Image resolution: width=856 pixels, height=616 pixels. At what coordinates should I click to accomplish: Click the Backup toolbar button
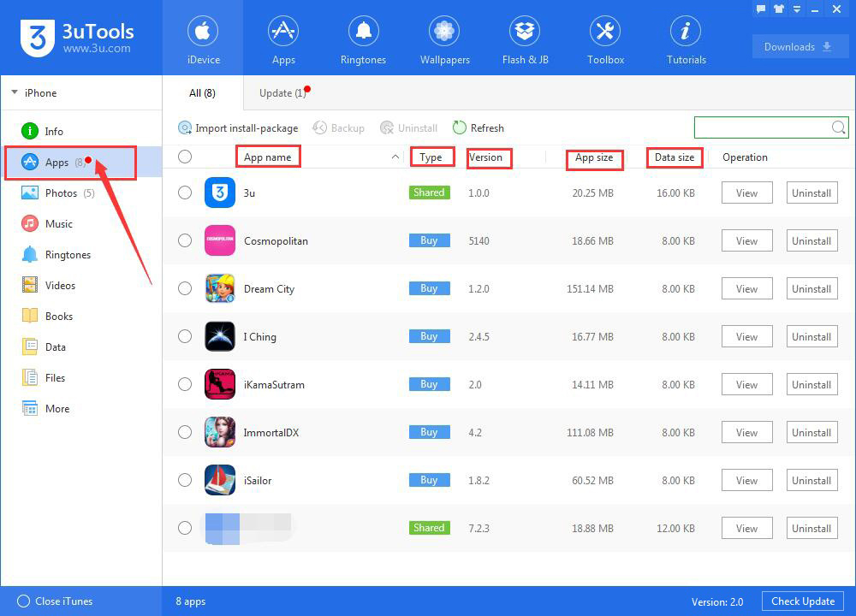(x=338, y=127)
